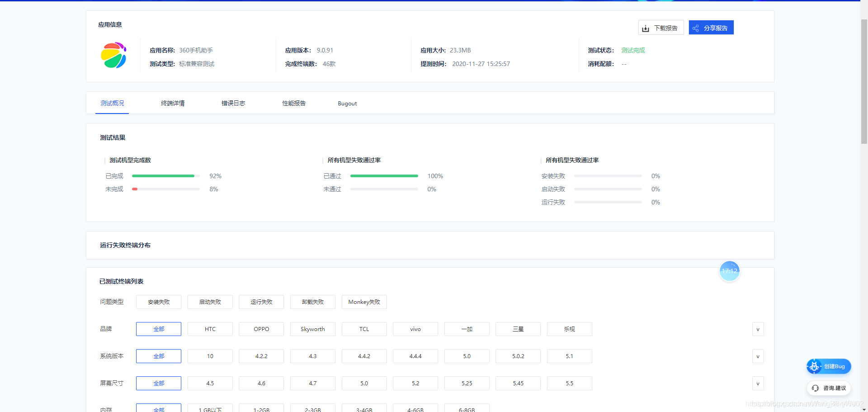Click the 360手机助手 app logo
Viewport: 868px width, 412px height.
click(113, 56)
